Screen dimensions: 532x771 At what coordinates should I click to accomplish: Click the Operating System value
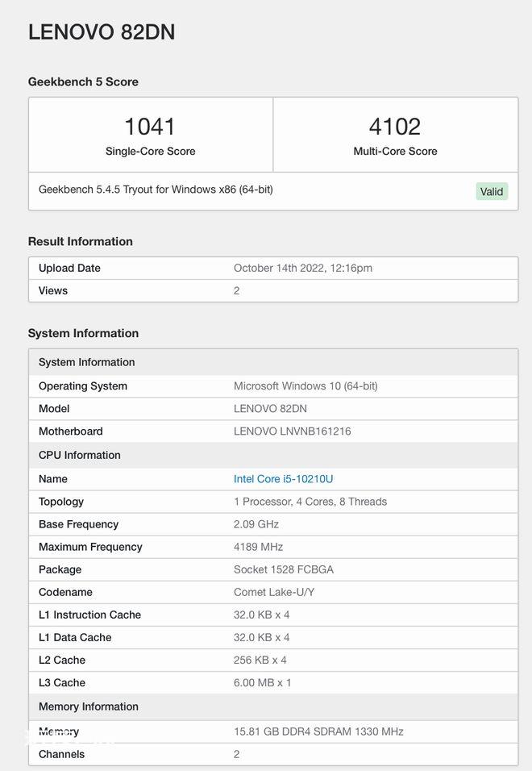coord(305,386)
